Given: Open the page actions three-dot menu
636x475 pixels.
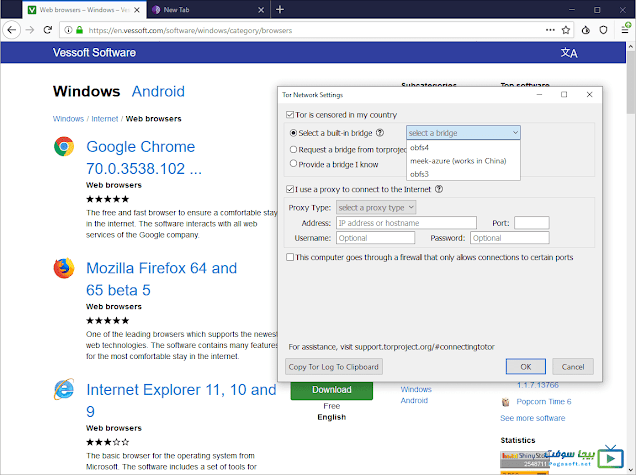Looking at the screenshot, I should tap(550, 30).
